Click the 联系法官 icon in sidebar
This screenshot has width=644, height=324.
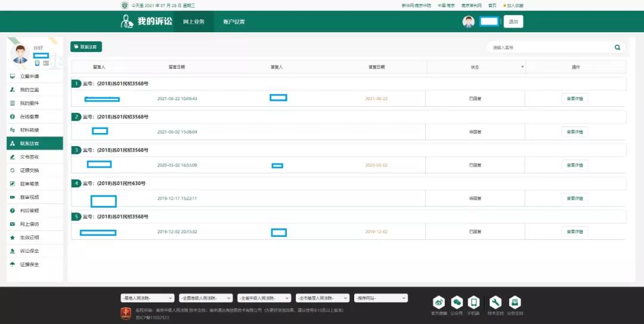[13, 143]
